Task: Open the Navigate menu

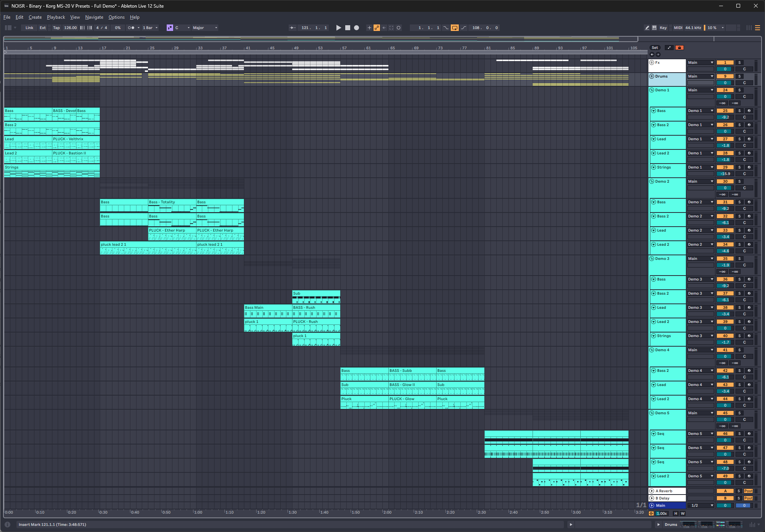Action: pos(94,17)
